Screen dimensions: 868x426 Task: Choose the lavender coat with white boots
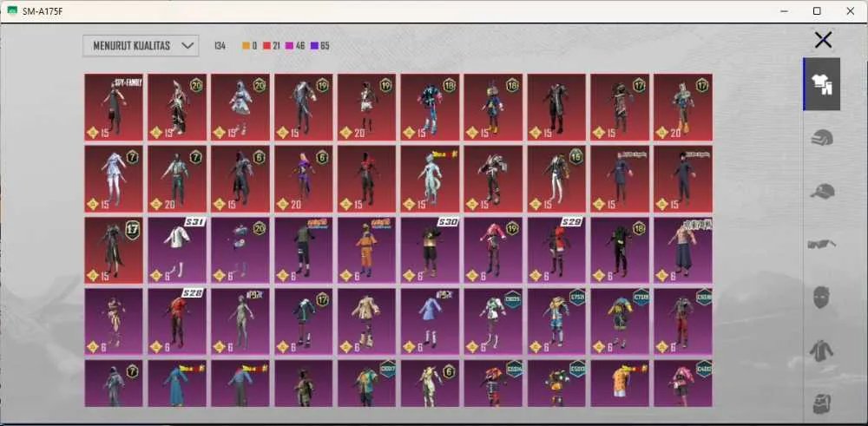coord(431,321)
